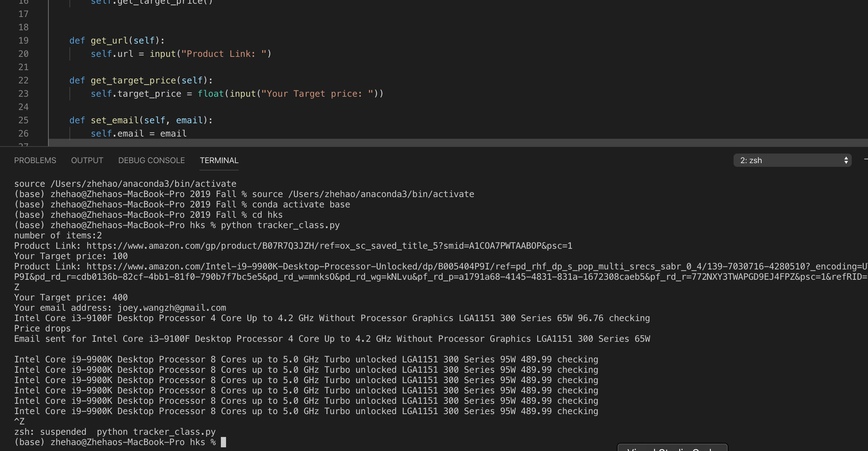Click the set_email function definition name
This screenshot has width=868, height=451.
tap(115, 120)
